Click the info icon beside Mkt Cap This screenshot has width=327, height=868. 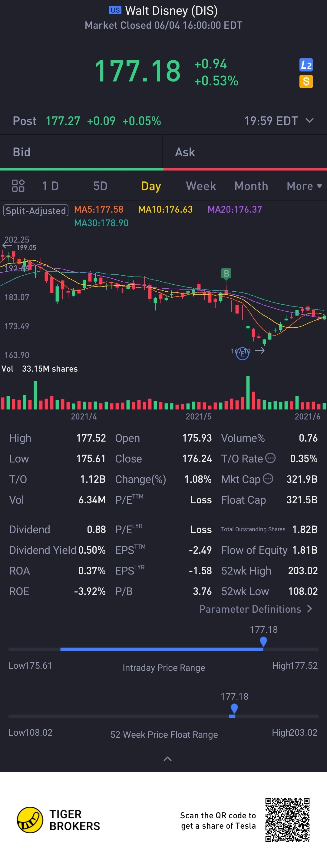point(268,479)
